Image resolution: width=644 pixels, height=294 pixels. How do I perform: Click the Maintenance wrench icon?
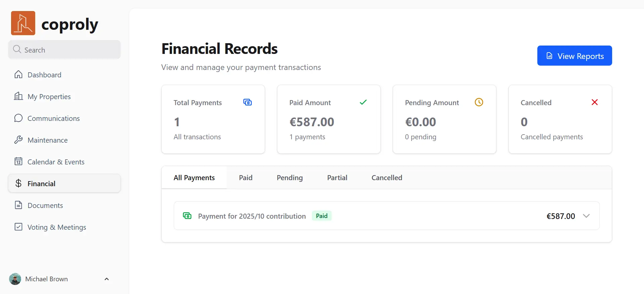coord(18,140)
